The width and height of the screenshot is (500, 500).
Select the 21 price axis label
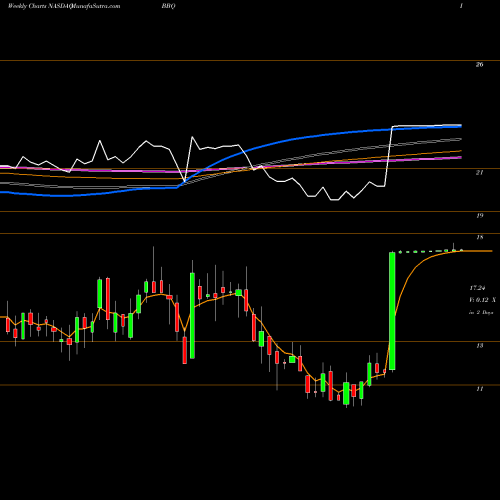(x=479, y=173)
